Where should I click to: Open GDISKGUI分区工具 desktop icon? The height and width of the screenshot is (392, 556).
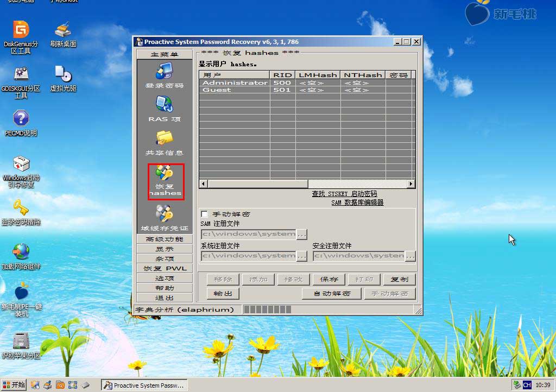click(21, 82)
